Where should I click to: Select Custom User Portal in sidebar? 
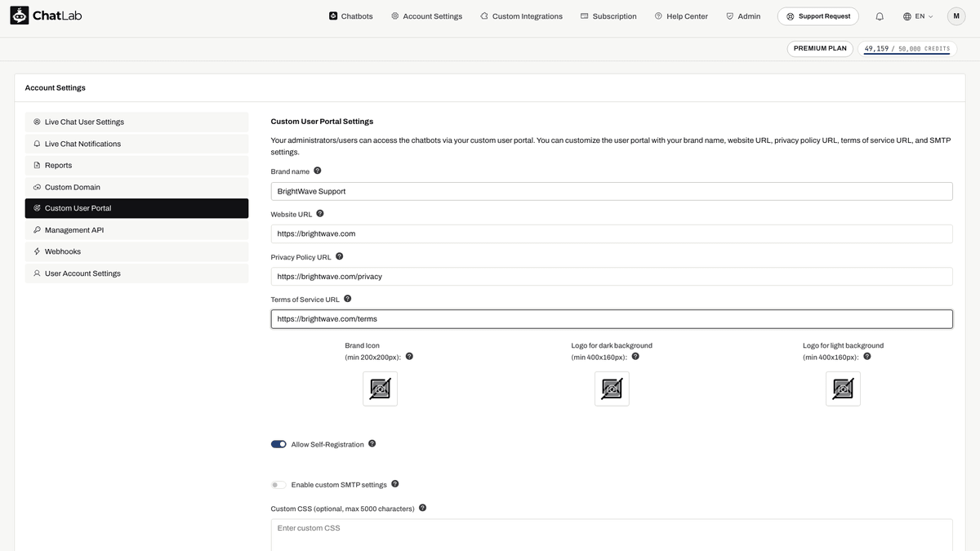tap(136, 208)
